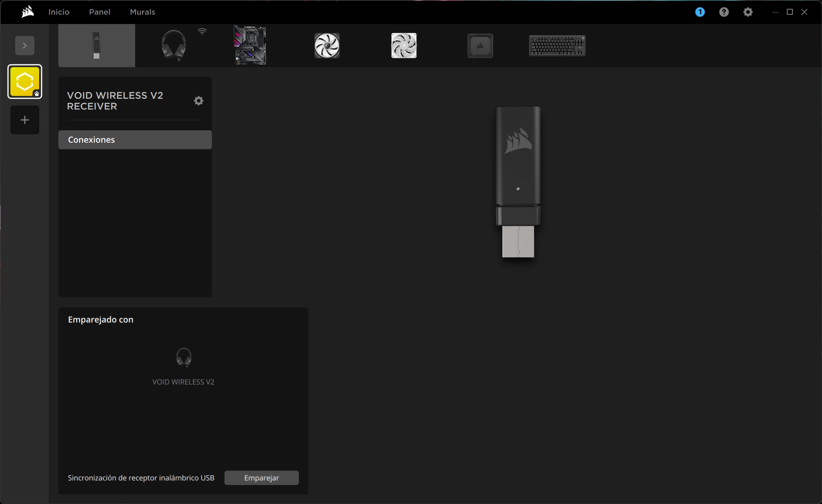Open the global settings gear in title bar
Image resolution: width=822 pixels, height=504 pixels.
point(748,12)
